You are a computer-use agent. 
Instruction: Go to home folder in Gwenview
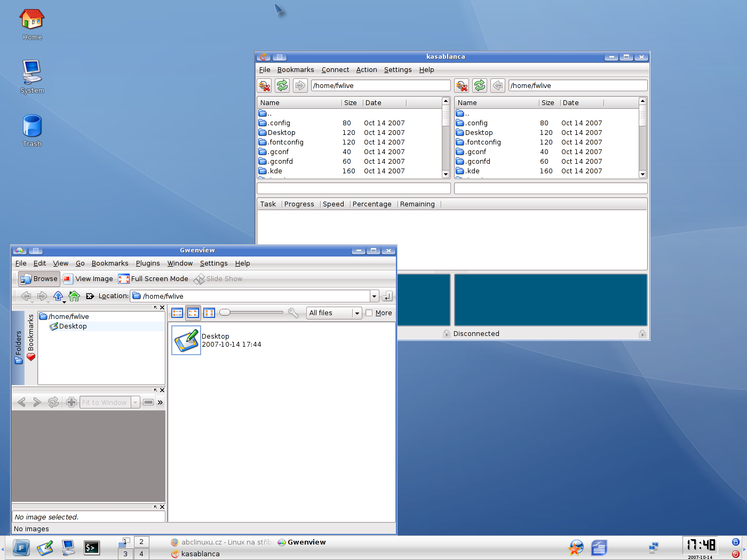[x=74, y=296]
